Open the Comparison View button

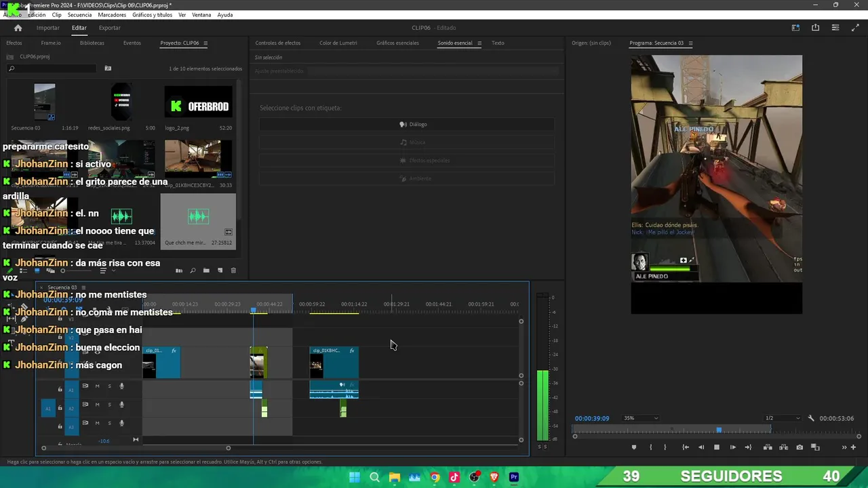coord(815,447)
